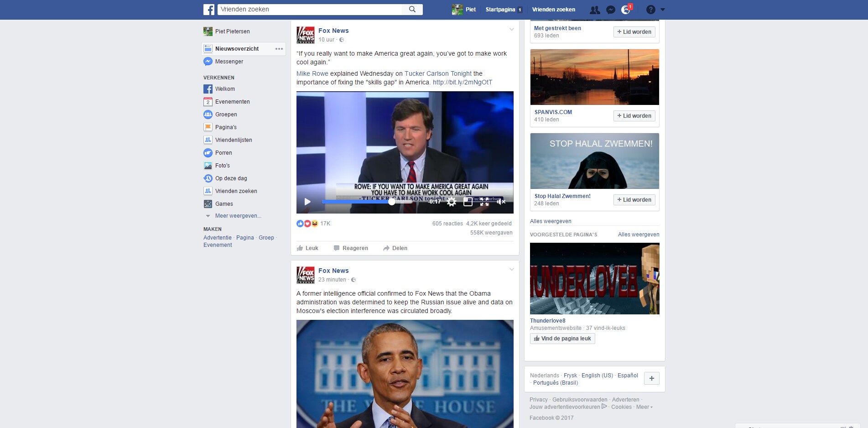The height and width of the screenshot is (428, 868).
Task: Open the Messenger icon in top bar
Action: click(610, 10)
